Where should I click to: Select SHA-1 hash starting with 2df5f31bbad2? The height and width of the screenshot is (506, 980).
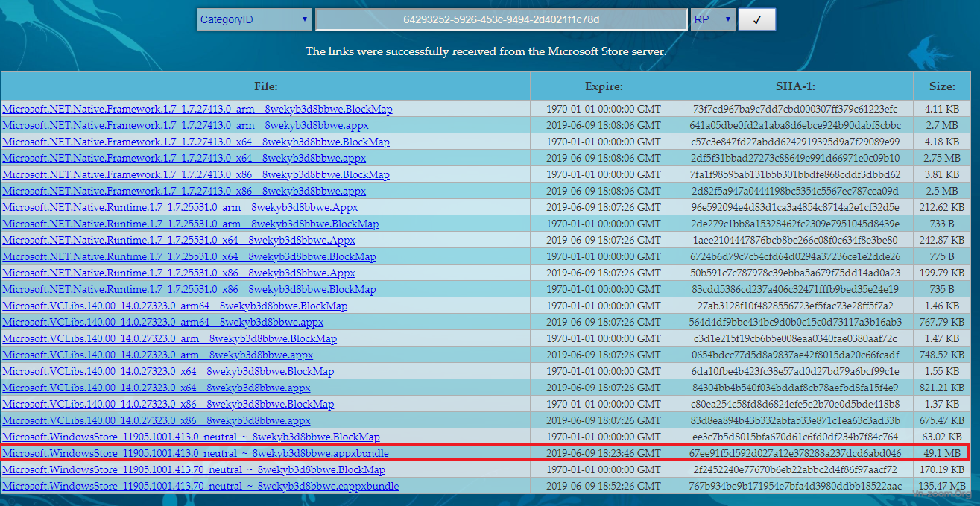pos(795,158)
